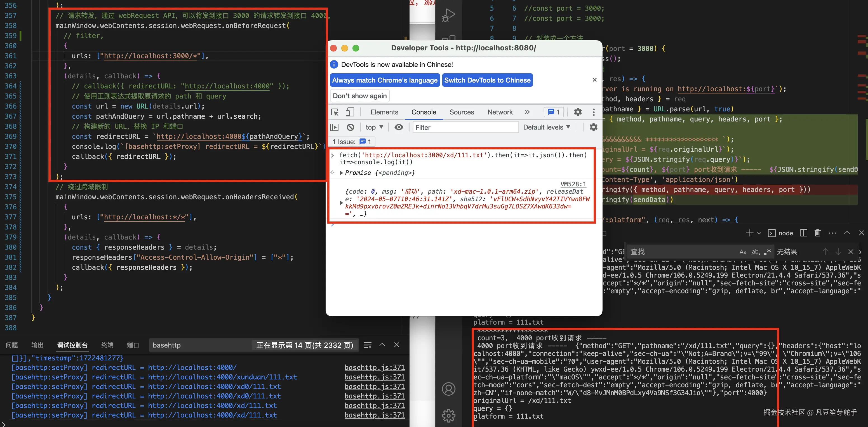
Task: Expand the logged response object
Action: (342, 203)
